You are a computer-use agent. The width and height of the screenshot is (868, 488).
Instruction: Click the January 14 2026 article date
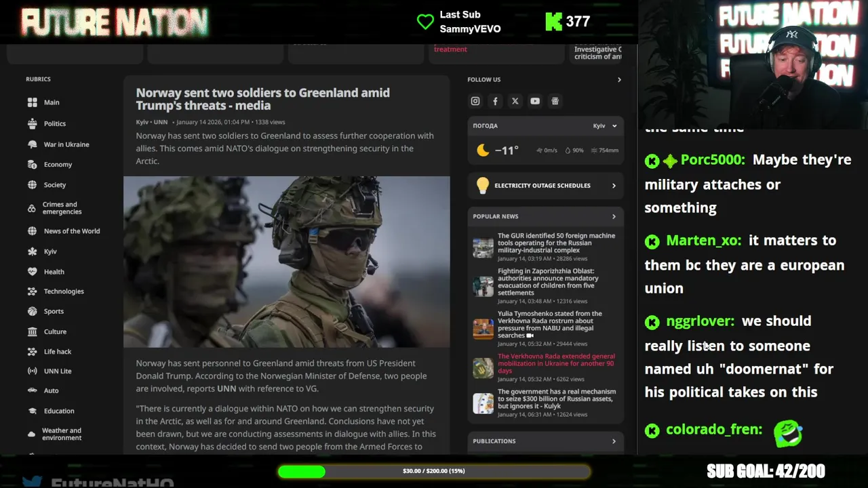coord(213,122)
